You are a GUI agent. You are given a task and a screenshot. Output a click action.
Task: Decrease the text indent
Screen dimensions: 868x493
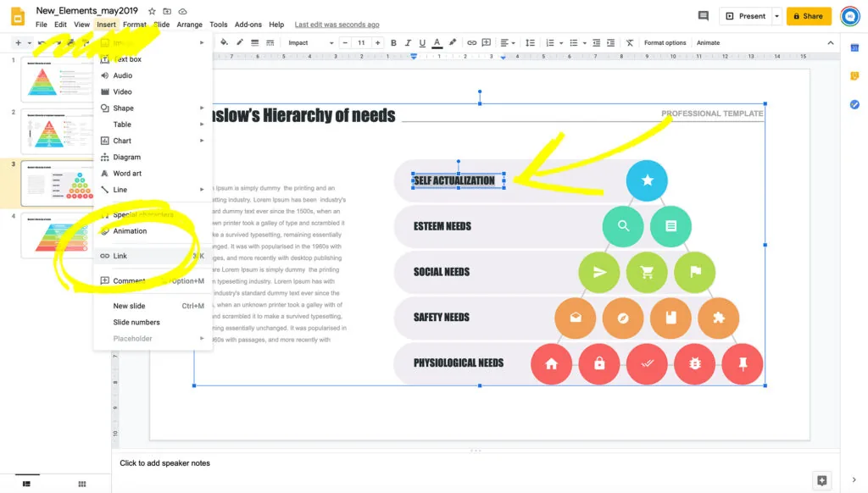[x=596, y=42]
